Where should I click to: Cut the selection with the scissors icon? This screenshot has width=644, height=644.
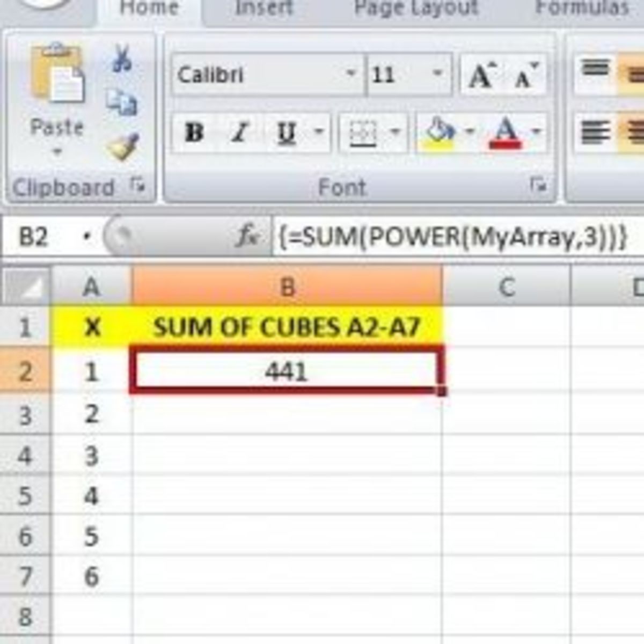pos(122,58)
